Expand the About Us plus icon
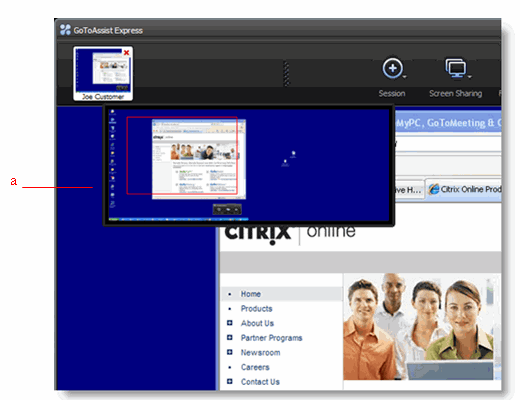The image size is (520, 400). (x=230, y=323)
